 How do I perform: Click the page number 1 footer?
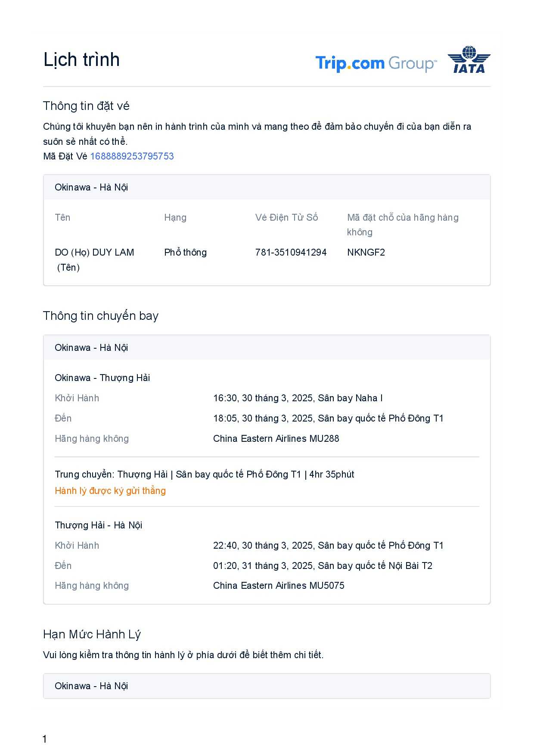(x=45, y=739)
